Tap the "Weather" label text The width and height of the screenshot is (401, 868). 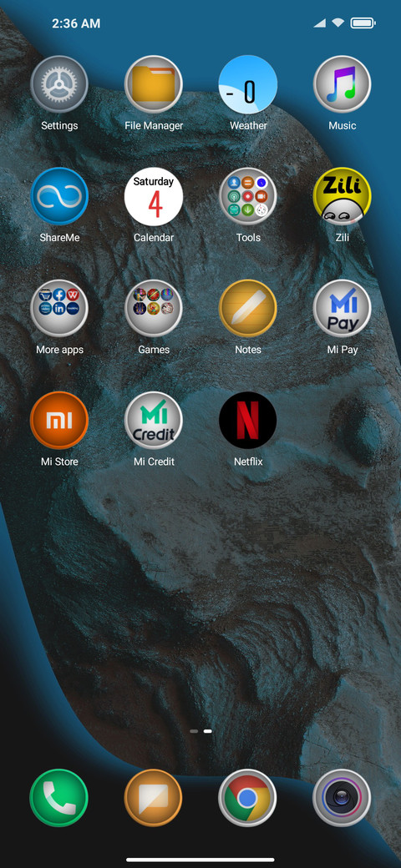[x=248, y=126]
